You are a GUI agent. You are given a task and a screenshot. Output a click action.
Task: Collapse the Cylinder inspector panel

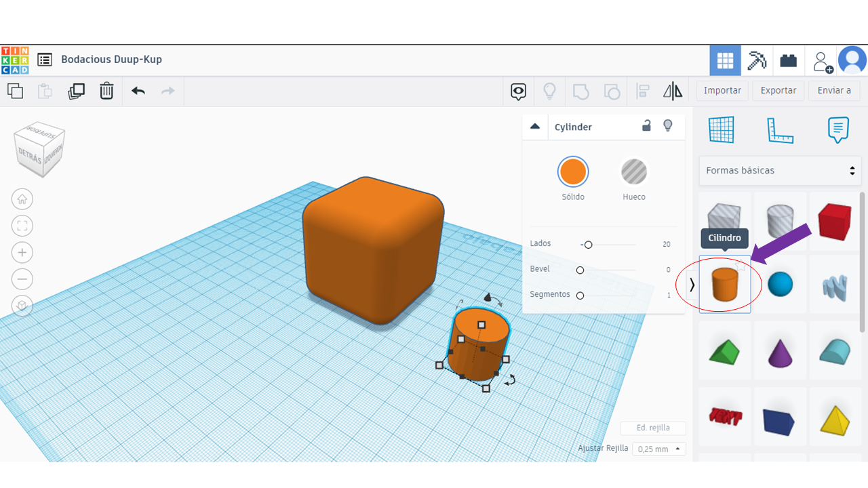tap(535, 127)
